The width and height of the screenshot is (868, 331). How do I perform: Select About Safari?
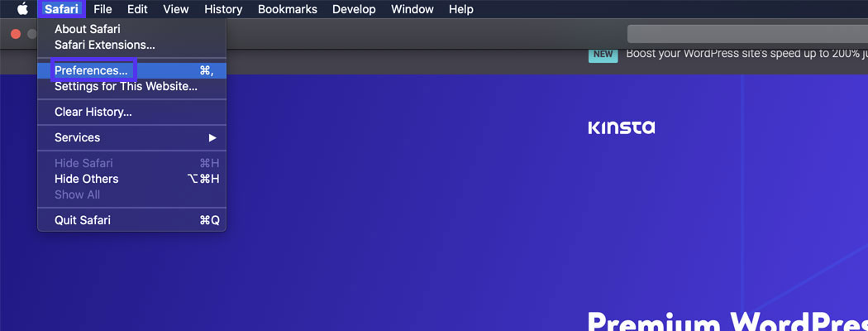coord(87,29)
